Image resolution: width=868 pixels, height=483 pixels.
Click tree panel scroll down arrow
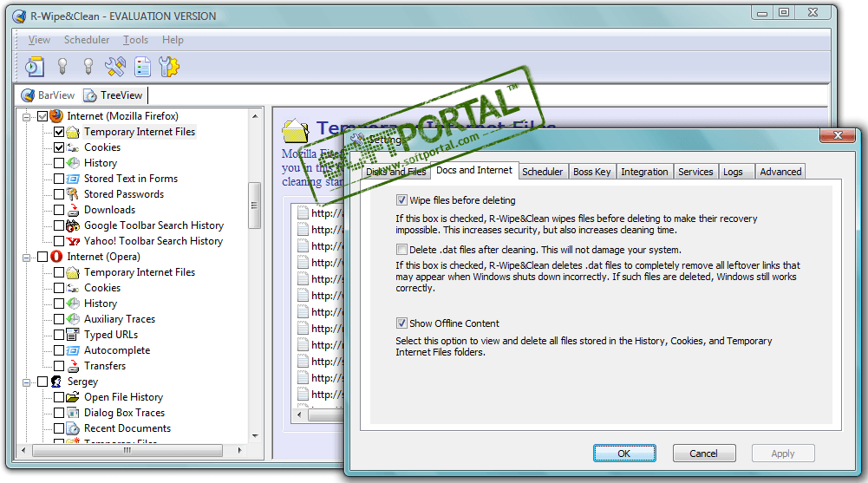pos(255,436)
